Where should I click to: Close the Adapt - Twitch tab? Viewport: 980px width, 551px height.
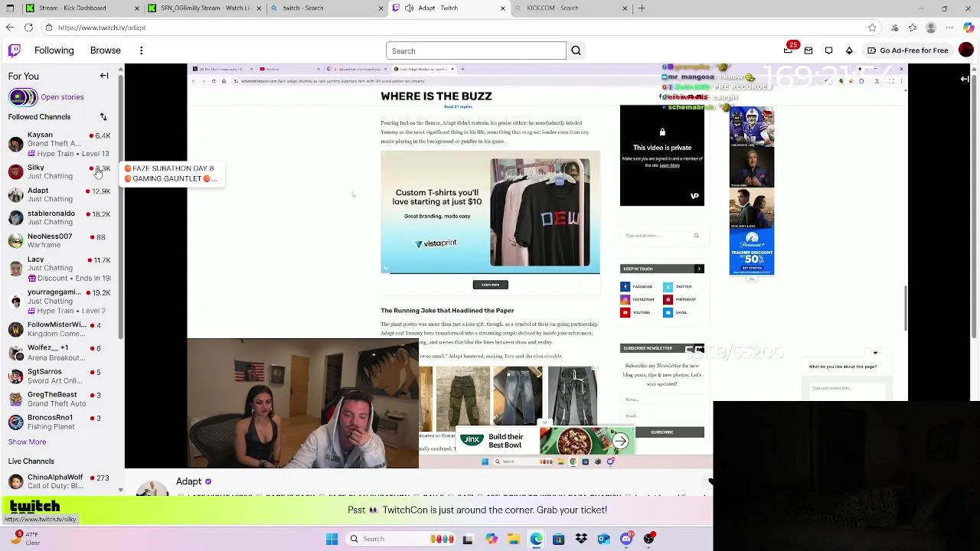coord(503,8)
